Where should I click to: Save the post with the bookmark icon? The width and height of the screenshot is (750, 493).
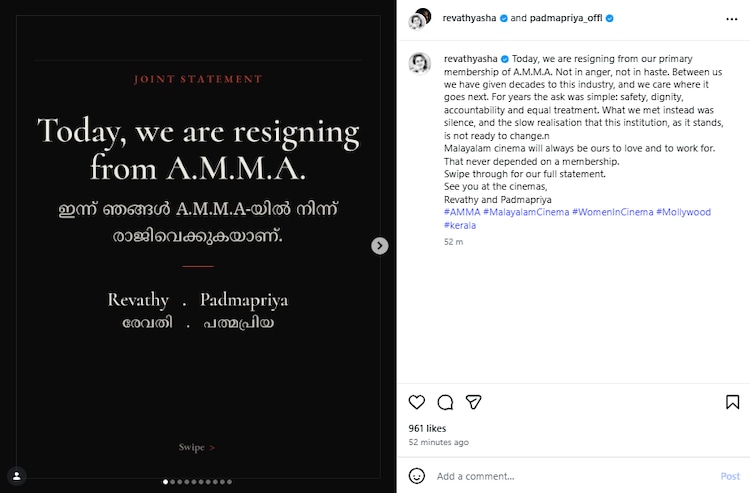732,402
